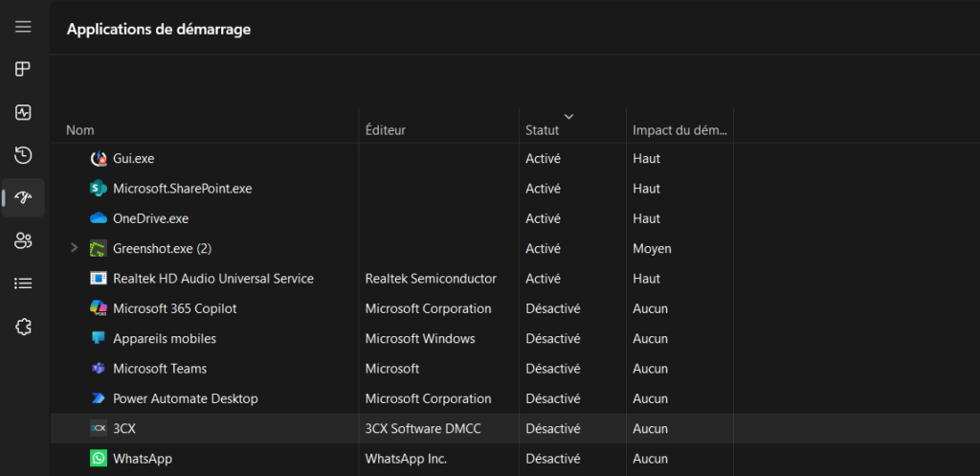Click the OneDrive.exe cloud icon
The image size is (980, 476).
click(x=98, y=218)
